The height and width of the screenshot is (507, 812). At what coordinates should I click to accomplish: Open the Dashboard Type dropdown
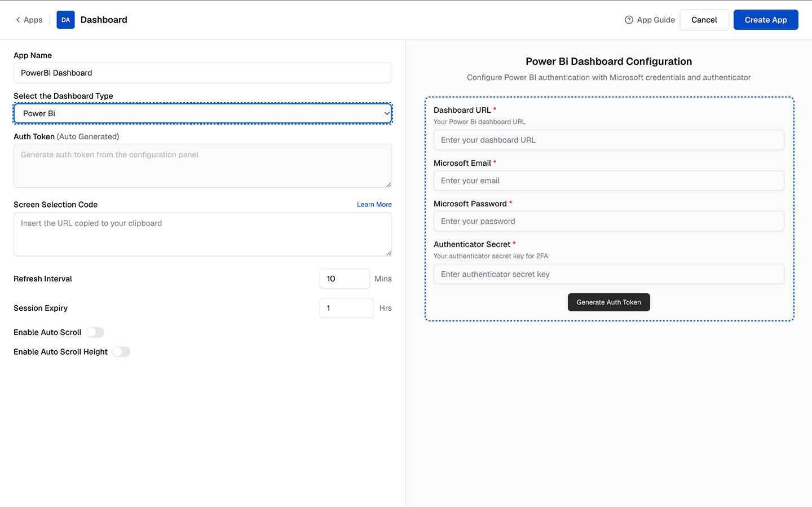tap(202, 113)
